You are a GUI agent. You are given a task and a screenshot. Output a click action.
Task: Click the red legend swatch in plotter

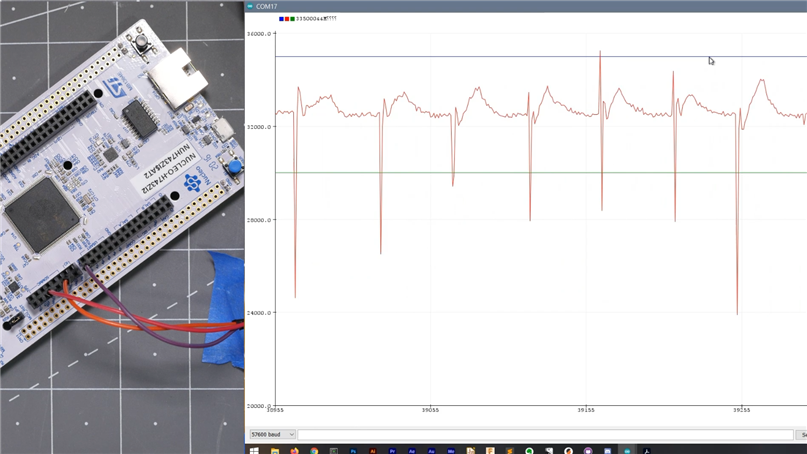[287, 19]
